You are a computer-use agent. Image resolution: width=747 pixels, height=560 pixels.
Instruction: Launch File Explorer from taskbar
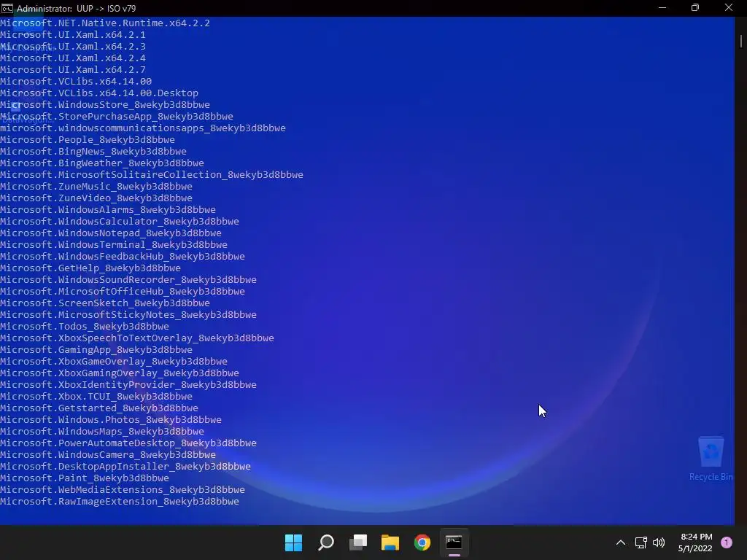click(390, 542)
